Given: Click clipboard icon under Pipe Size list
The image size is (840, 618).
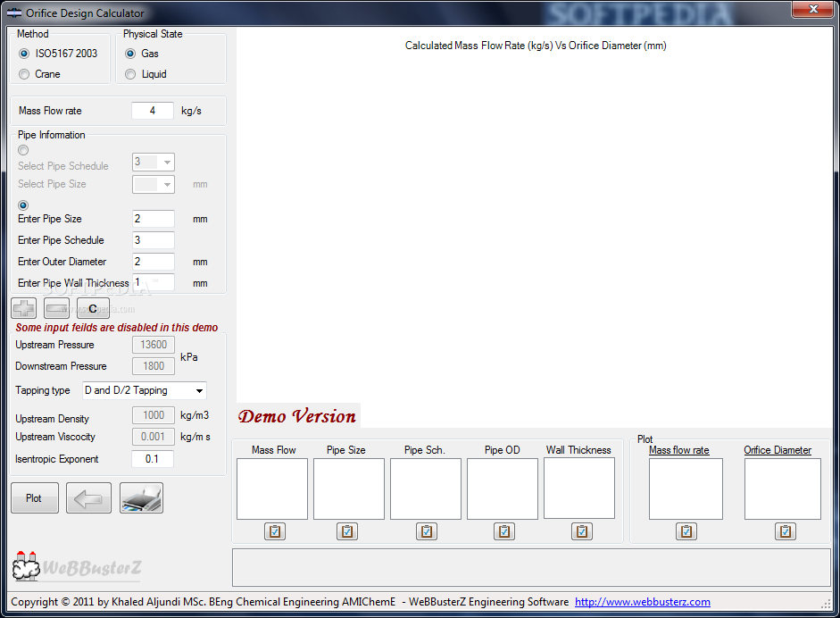Looking at the screenshot, I should (347, 531).
